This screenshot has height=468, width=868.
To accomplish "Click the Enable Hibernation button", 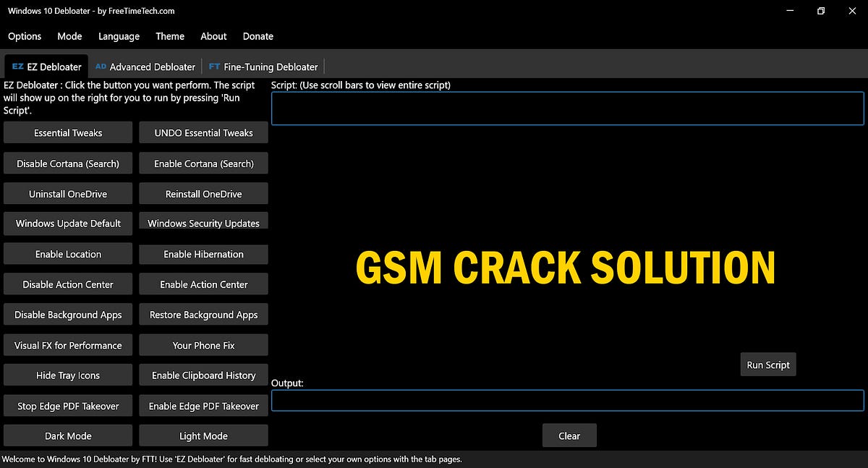I will coord(204,254).
